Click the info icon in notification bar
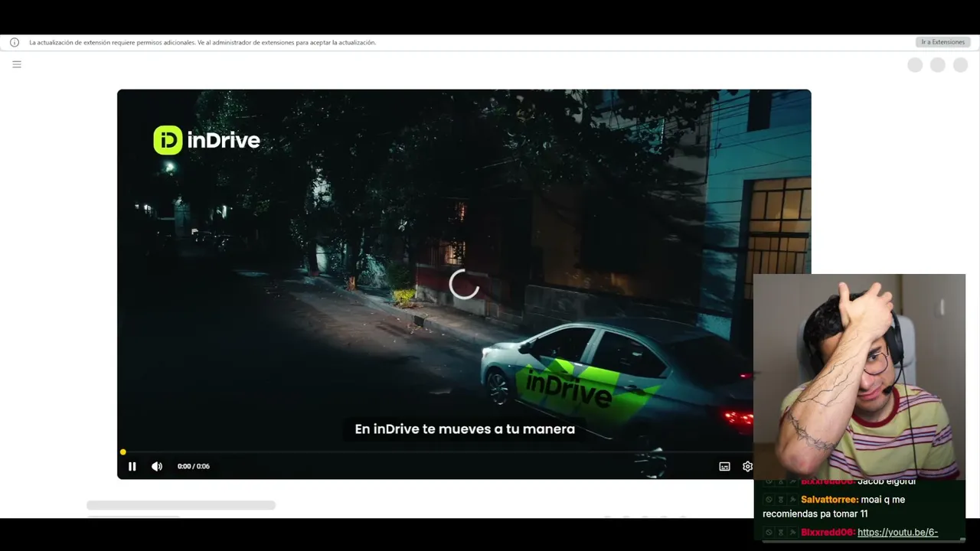The width and height of the screenshot is (980, 551). click(14, 43)
